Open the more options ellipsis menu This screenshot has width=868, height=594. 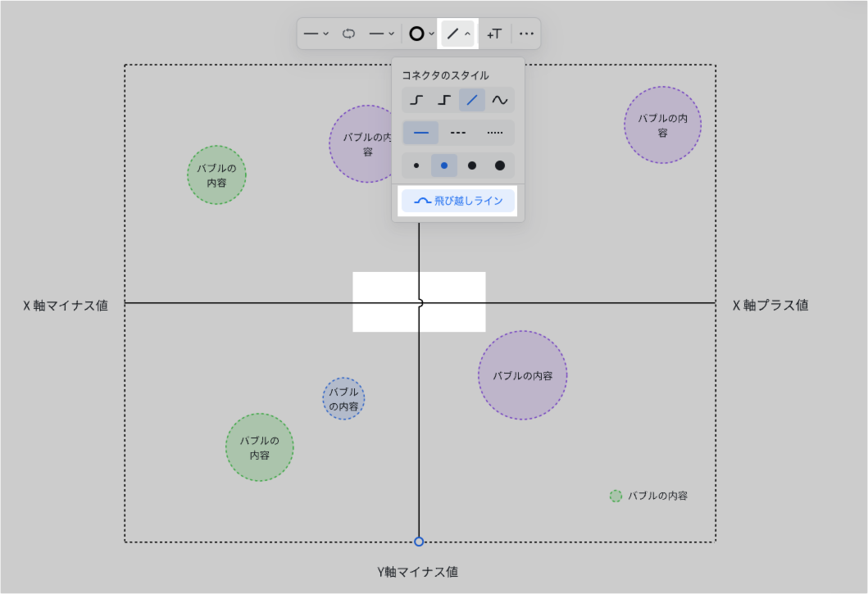(x=526, y=34)
